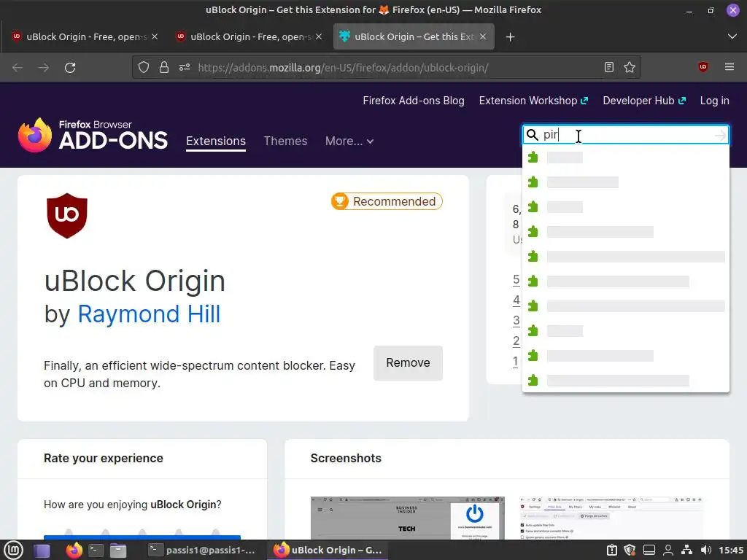Screen dimensions: 747x560
Task: Open Linux Mint start menu
Action: point(13,551)
